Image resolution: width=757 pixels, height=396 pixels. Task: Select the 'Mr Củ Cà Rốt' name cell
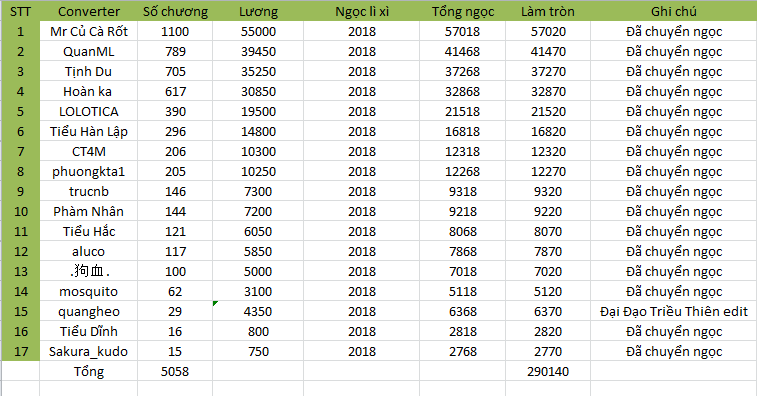[x=88, y=31]
